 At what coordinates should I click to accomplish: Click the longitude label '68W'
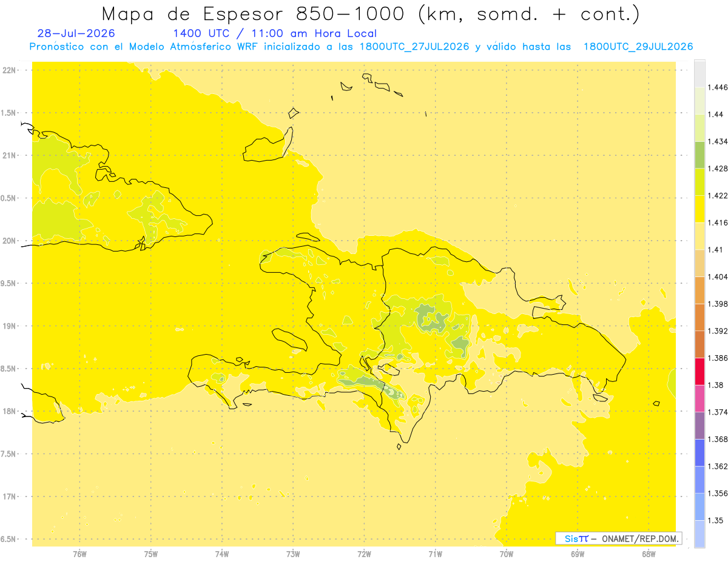tap(649, 554)
